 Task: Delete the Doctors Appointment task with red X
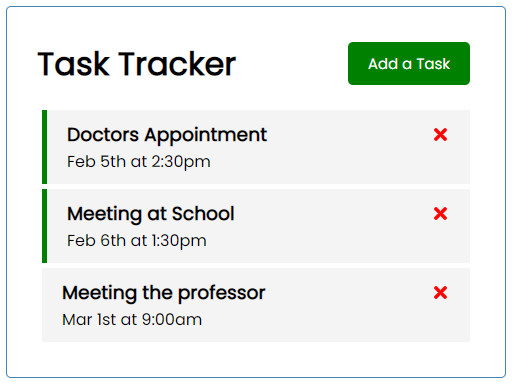click(440, 135)
